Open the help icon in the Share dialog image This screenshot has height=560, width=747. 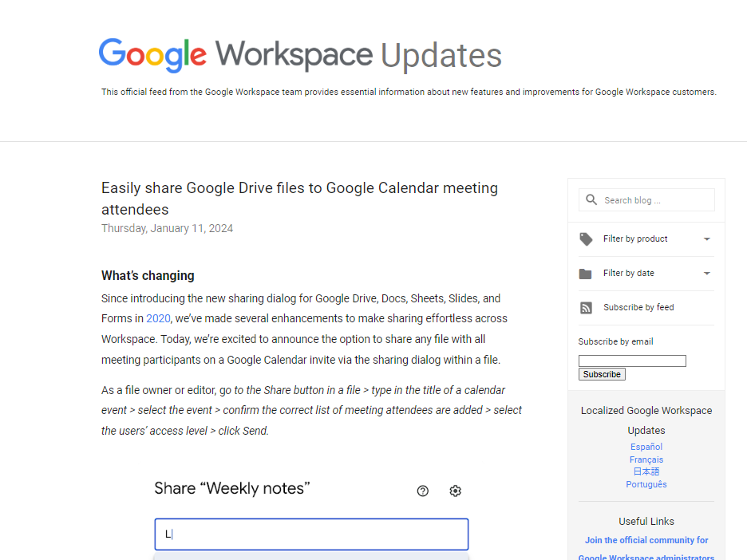tap(422, 491)
